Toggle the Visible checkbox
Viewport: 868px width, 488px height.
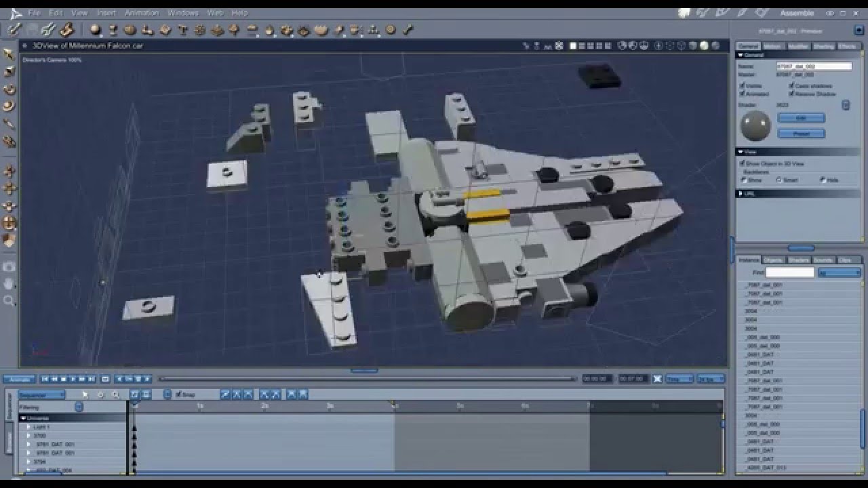(741, 86)
